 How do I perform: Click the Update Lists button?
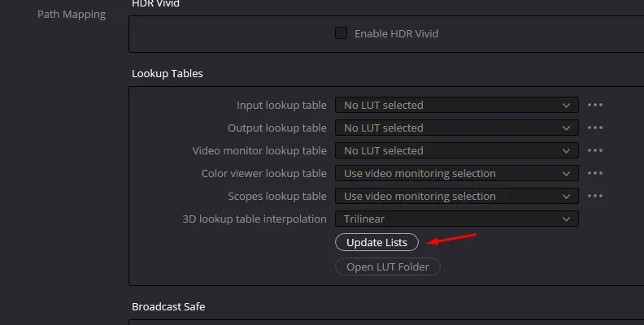[376, 242]
